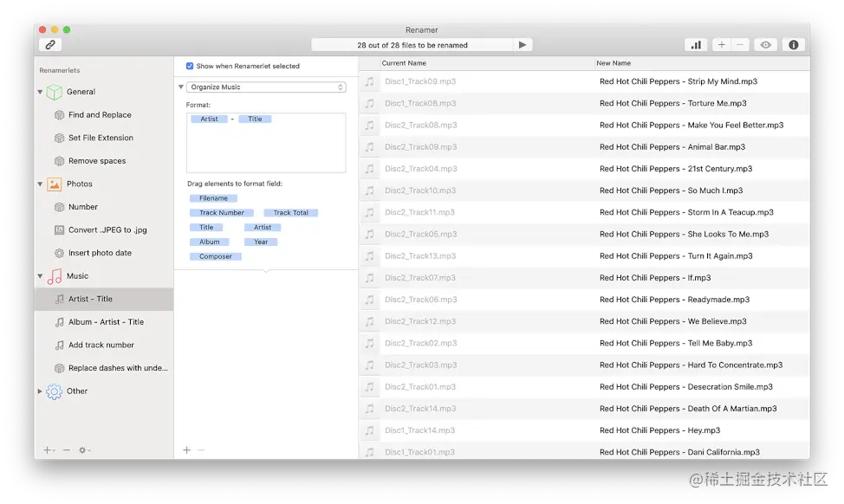Click music icon of Disc2_Track06.mp3 row
844x504 pixels.
(x=369, y=300)
